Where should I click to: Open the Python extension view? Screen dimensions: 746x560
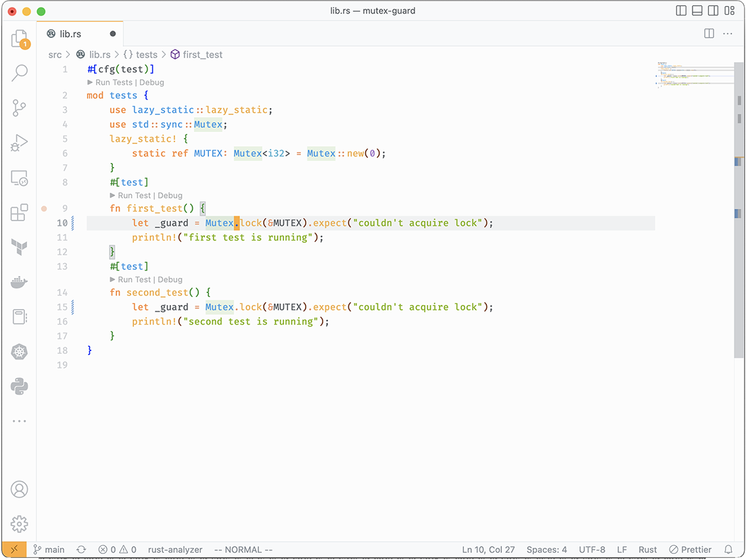pos(20,386)
